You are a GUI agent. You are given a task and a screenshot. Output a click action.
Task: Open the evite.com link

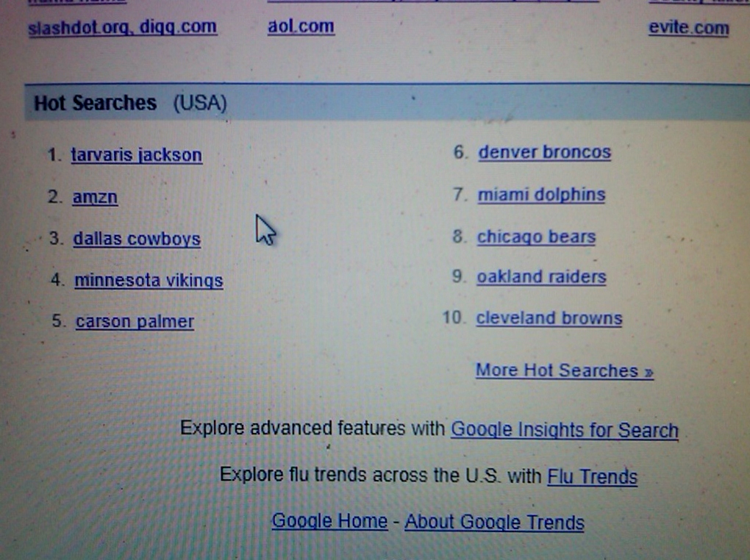[x=689, y=28]
